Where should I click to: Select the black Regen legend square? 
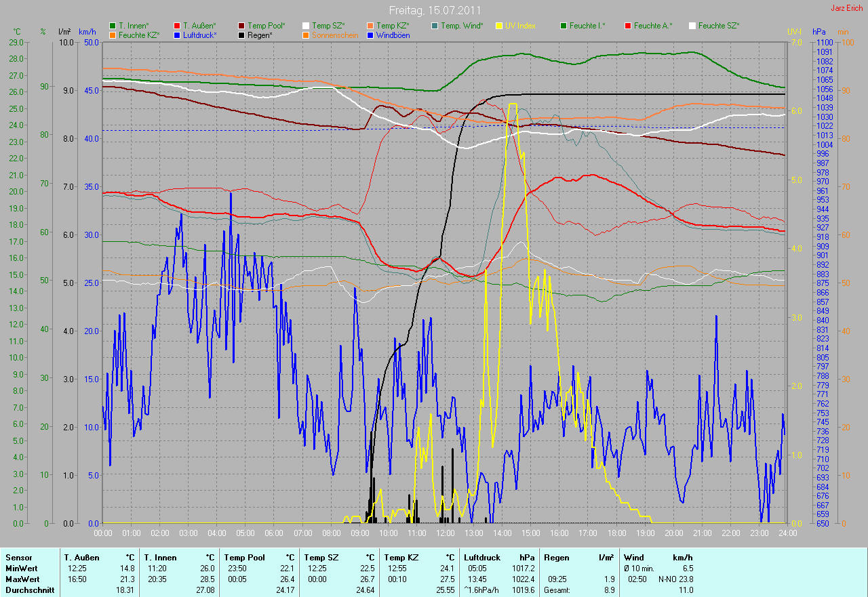click(242, 35)
